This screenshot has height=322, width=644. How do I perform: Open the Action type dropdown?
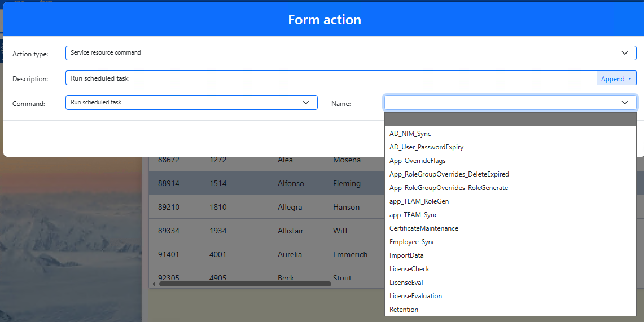(351, 53)
